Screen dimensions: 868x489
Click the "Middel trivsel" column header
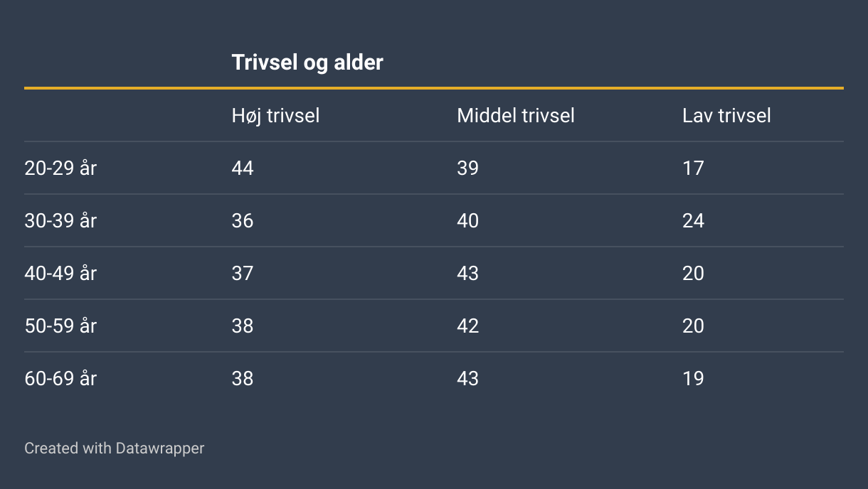click(515, 115)
